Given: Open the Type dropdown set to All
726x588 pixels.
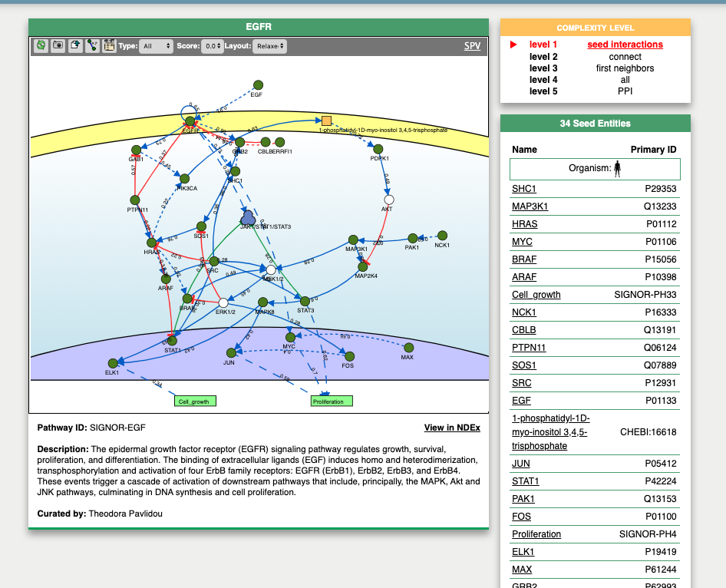Looking at the screenshot, I should pos(156,46).
